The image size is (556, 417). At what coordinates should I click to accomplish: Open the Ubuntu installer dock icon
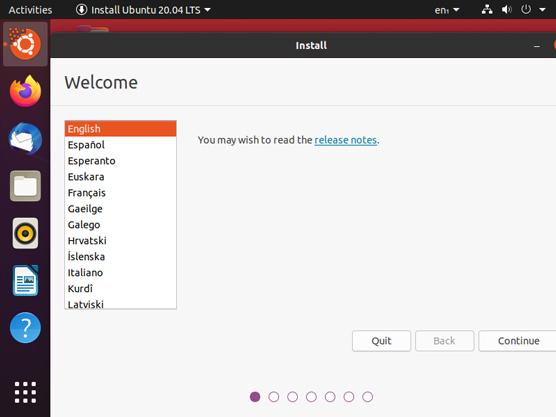point(25,44)
